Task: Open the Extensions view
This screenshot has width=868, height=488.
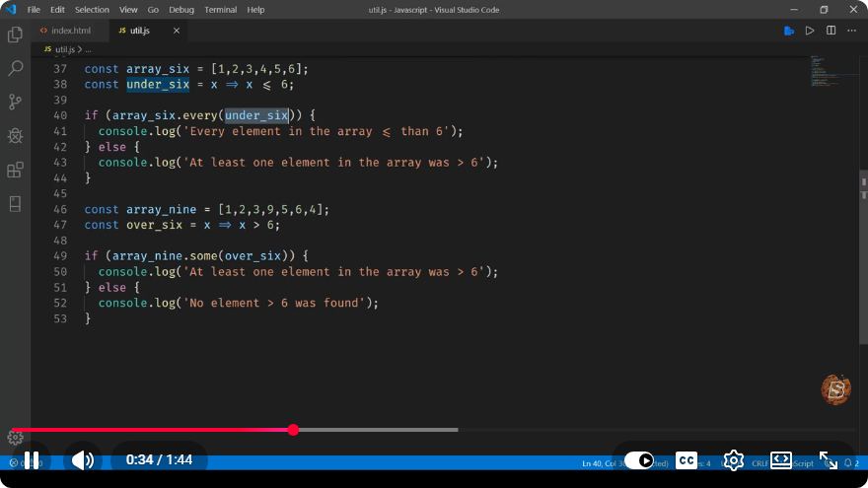Action: (15, 170)
